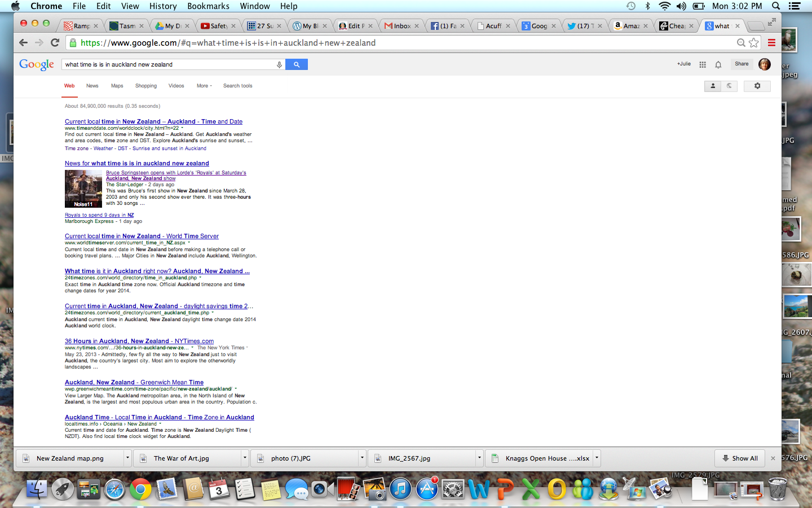Click the Chrome reload page icon
This screenshot has width=812, height=508.
(x=55, y=42)
